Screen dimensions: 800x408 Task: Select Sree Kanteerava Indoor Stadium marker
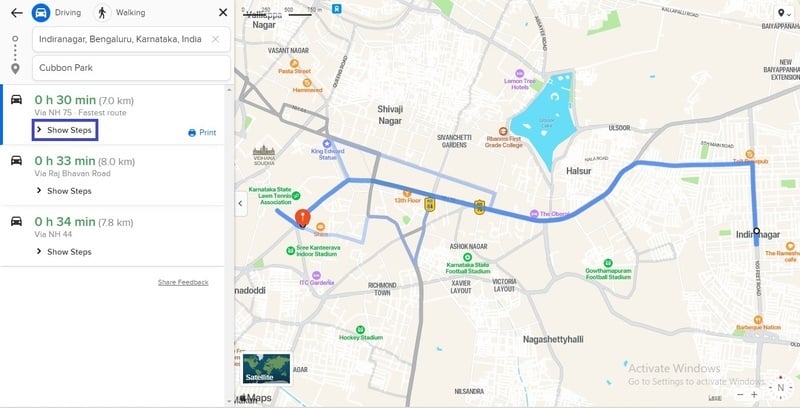coord(290,250)
